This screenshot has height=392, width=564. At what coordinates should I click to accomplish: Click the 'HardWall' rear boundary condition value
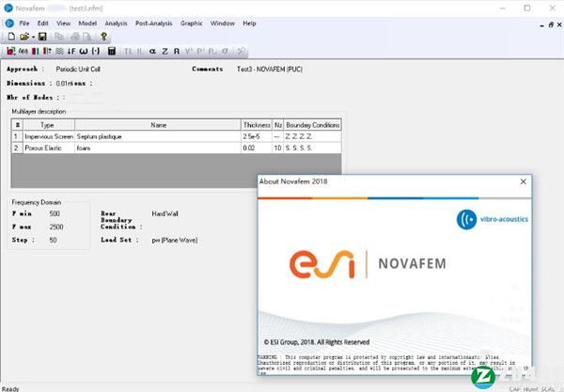[164, 213]
